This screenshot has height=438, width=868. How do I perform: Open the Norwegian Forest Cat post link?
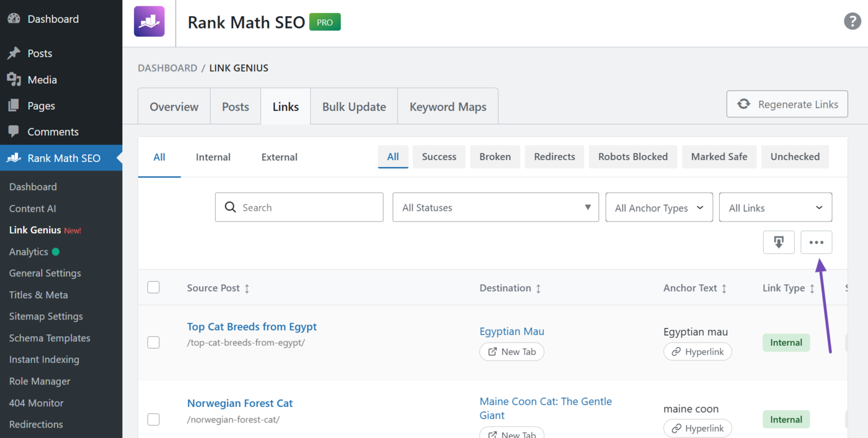click(240, 403)
